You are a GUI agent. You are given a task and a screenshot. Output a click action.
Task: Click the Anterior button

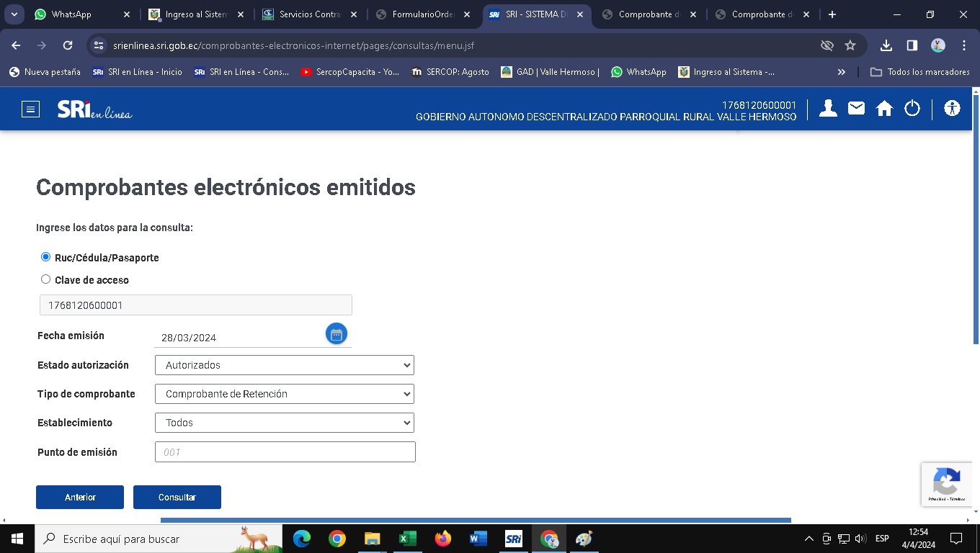[x=80, y=498]
